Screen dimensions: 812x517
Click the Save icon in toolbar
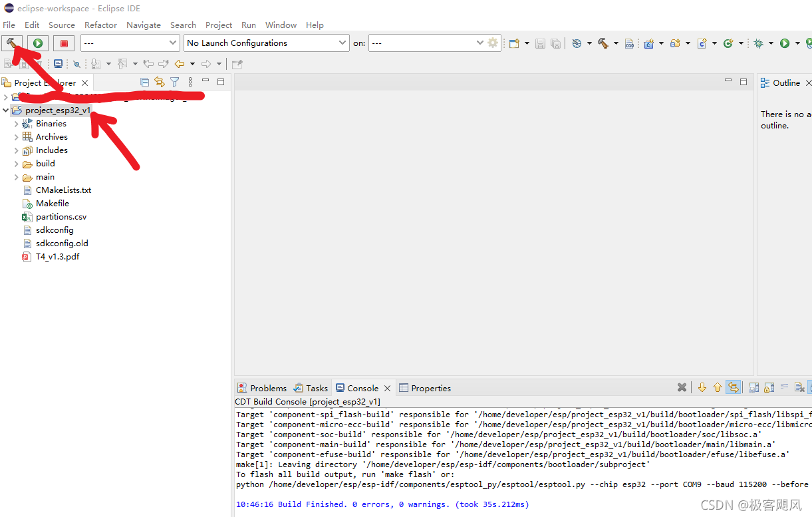pos(540,43)
